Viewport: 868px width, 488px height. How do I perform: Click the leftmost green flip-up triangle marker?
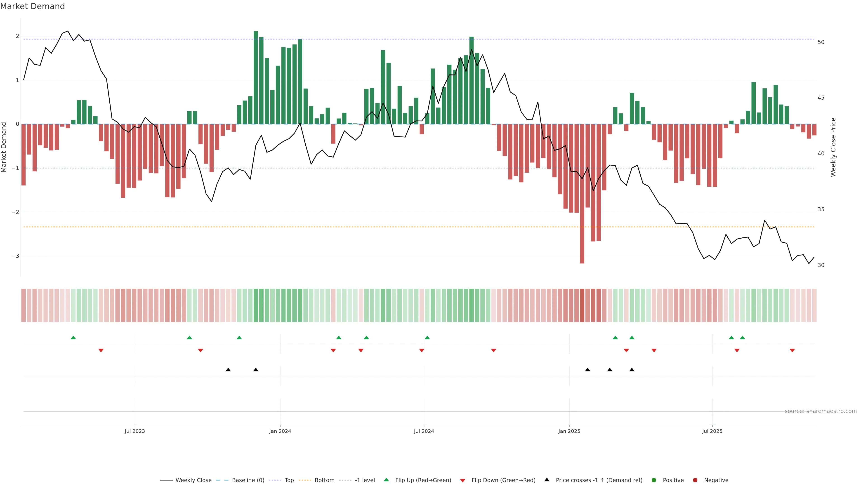point(73,338)
